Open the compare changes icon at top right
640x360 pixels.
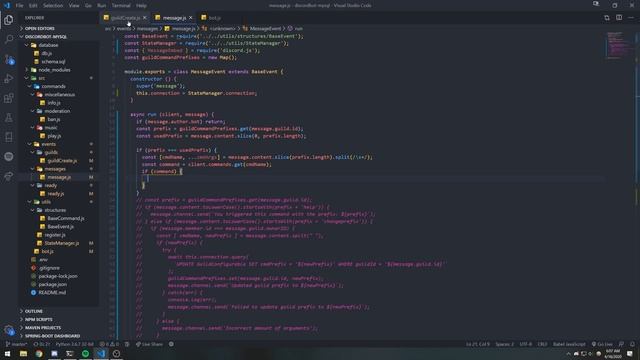point(607,18)
